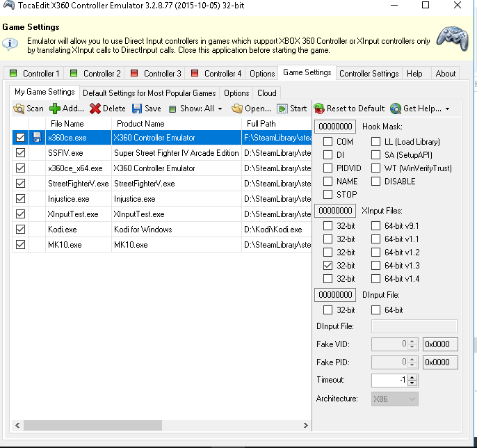This screenshot has height=448, width=477.
Task: Switch to the Controller 3 tab
Action: 155,73
